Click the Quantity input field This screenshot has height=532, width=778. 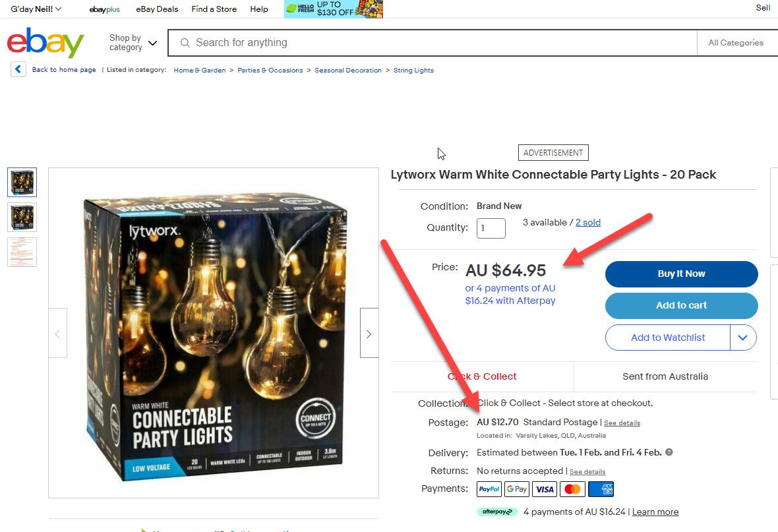pos(491,228)
